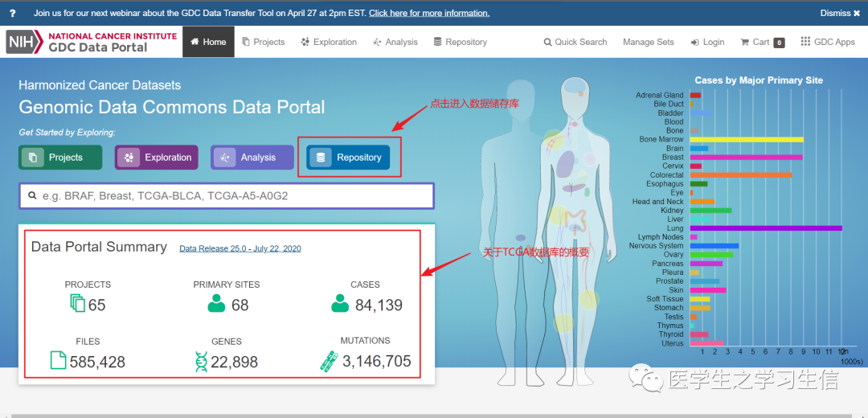Click the 22,898 genes number
868x418 pixels.
(234, 362)
